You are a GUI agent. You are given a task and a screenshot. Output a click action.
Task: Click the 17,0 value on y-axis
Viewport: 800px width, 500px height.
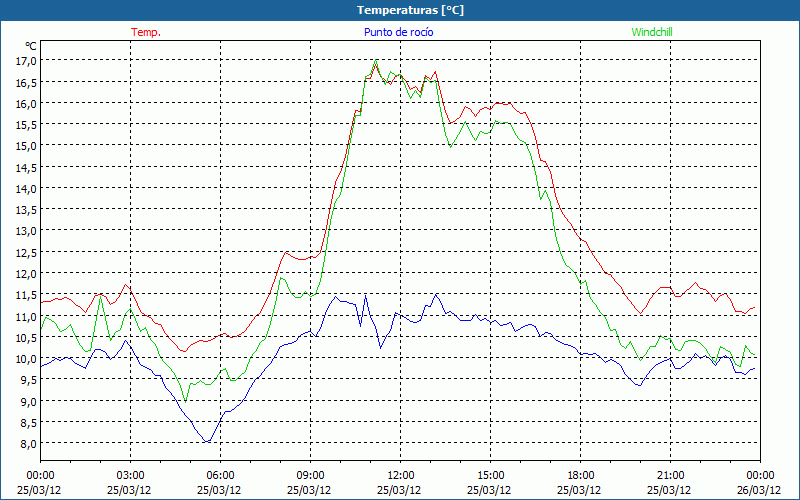[26, 60]
